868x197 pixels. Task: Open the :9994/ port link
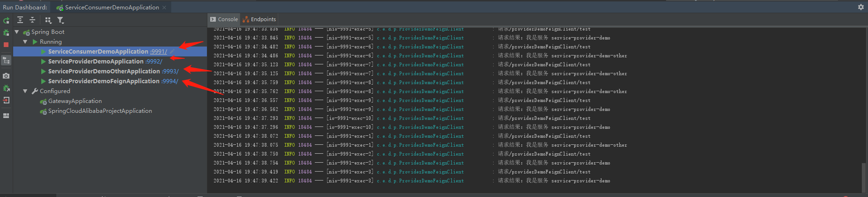(170, 81)
